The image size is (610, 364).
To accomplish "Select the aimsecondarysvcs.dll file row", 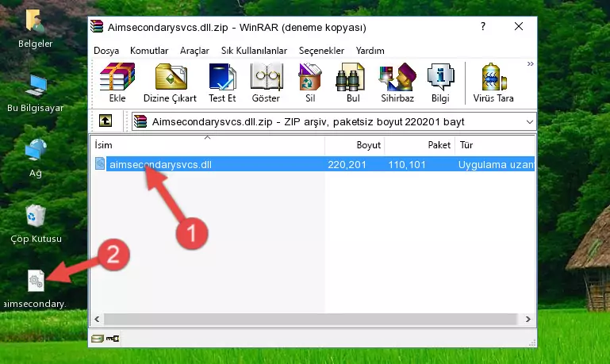I will (x=313, y=164).
